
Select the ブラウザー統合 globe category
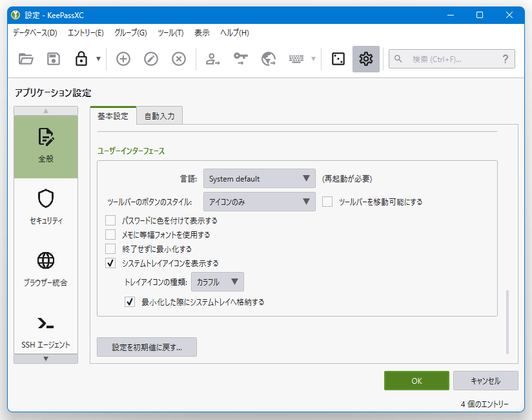(46, 269)
